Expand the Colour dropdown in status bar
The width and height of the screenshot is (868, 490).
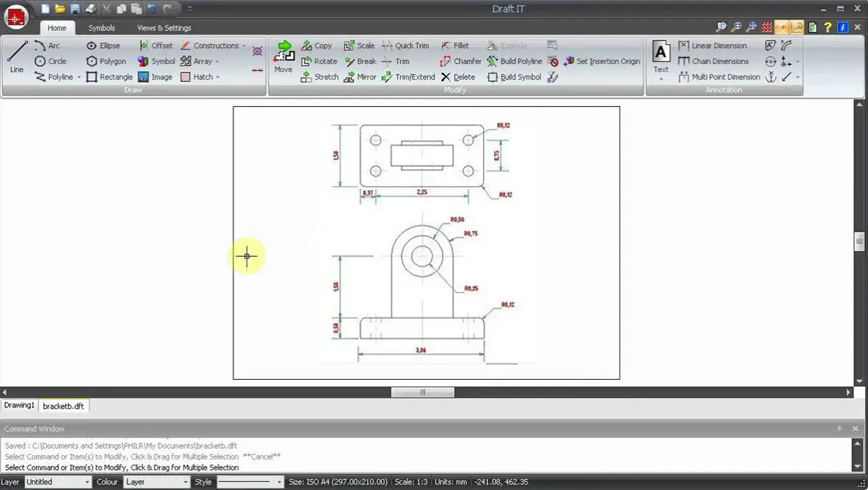click(x=157, y=482)
